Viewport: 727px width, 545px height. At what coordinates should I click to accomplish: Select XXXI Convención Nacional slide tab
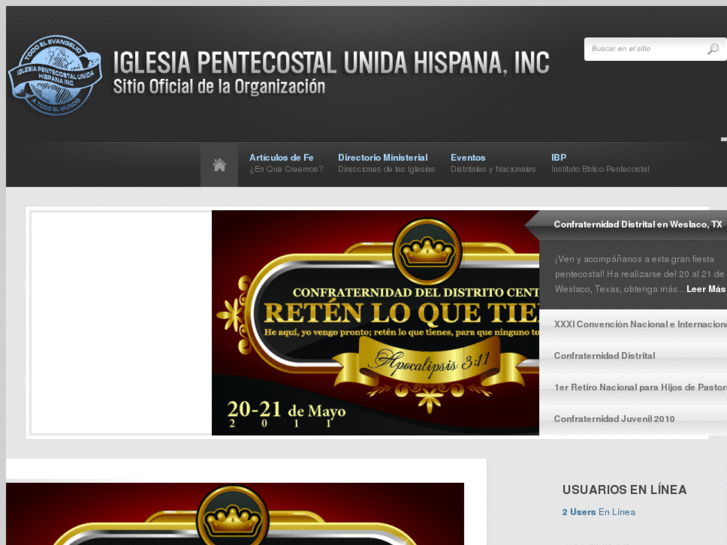tap(633, 325)
